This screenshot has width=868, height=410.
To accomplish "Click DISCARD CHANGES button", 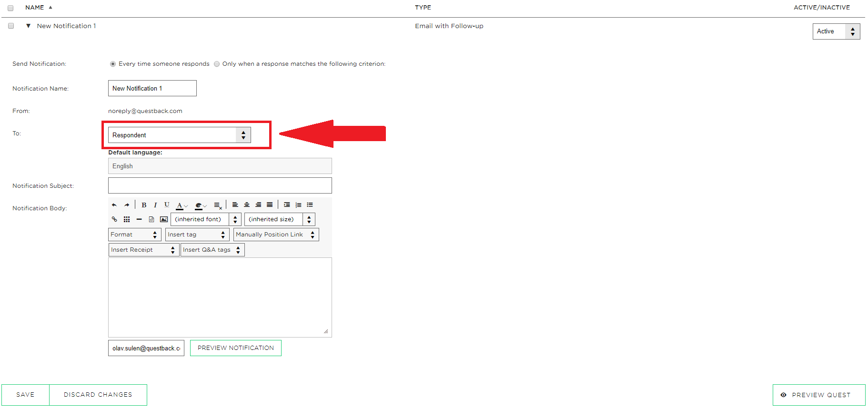I will point(98,395).
